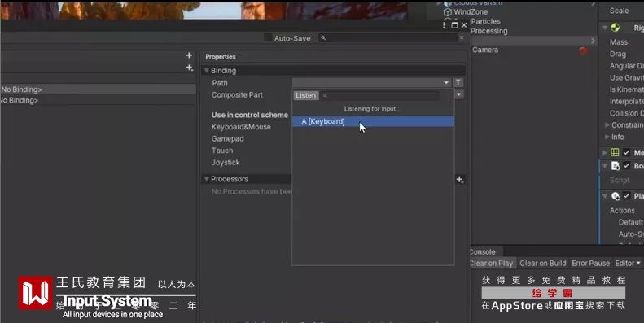This screenshot has height=323, width=644.
Task: Toggle Clear on Play in Console
Action: 492,263
